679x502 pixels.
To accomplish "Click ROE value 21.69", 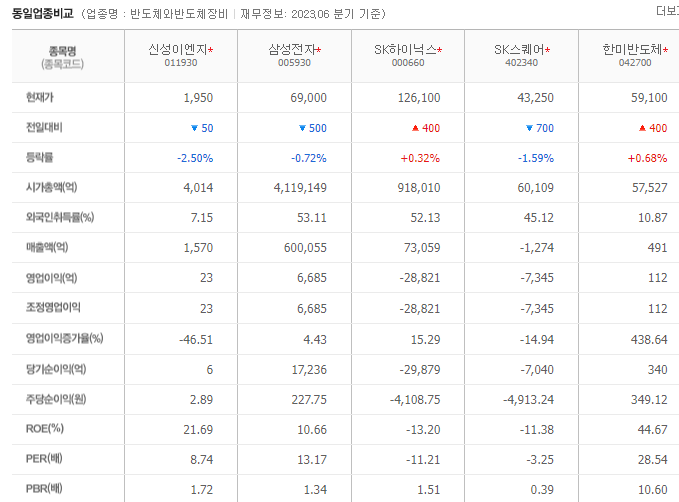I will 198,430.
